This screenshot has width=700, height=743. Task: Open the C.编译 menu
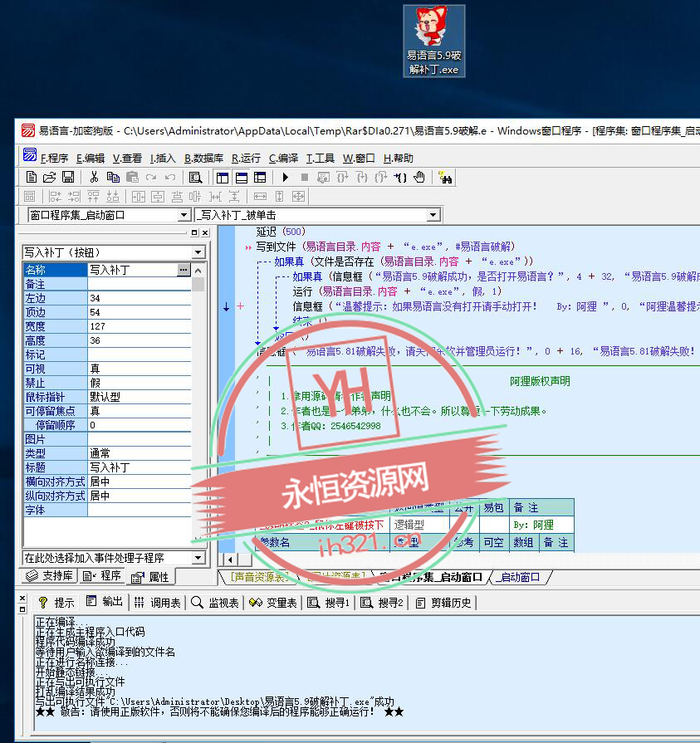click(283, 159)
